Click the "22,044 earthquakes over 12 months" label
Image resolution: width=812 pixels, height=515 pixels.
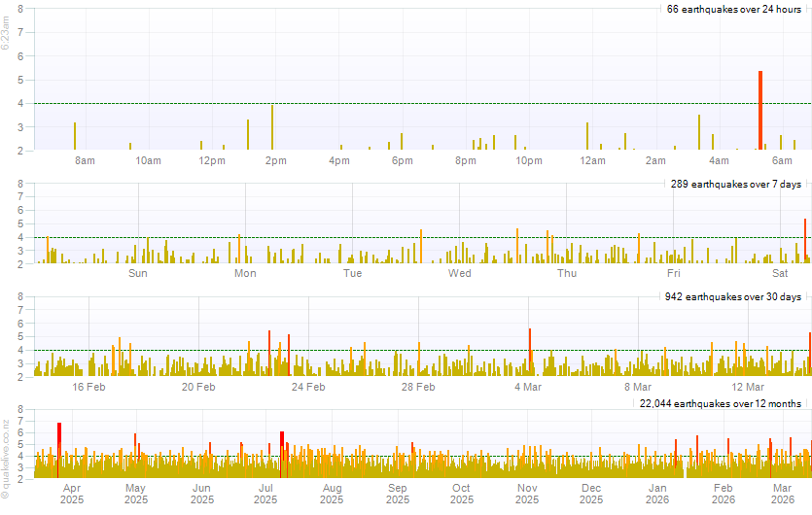pyautogui.click(x=719, y=403)
